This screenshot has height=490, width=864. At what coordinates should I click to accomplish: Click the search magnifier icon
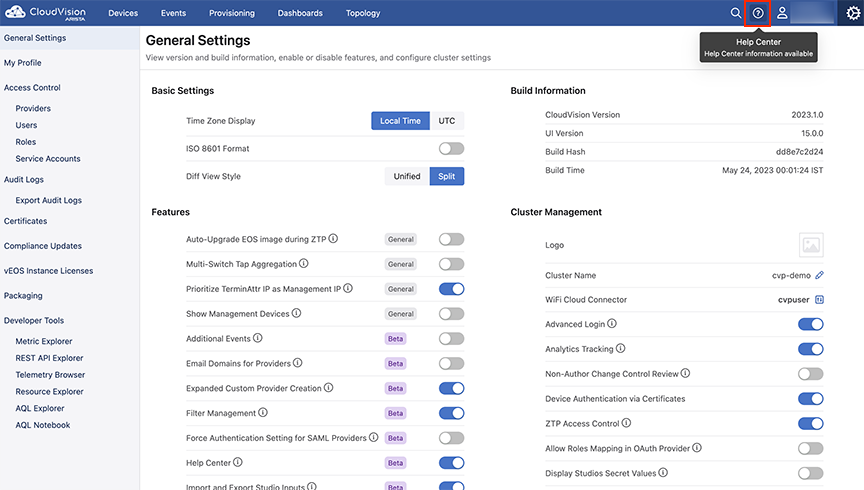click(735, 13)
